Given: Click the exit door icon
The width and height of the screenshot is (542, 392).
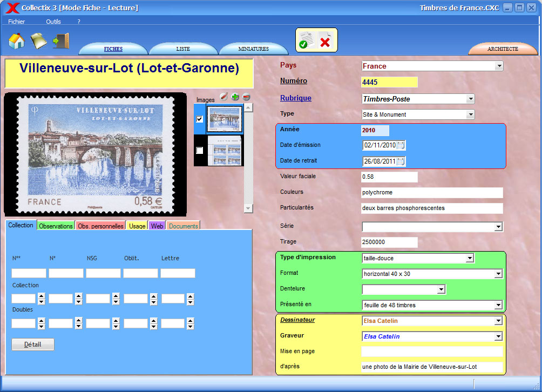Looking at the screenshot, I should click(61, 41).
